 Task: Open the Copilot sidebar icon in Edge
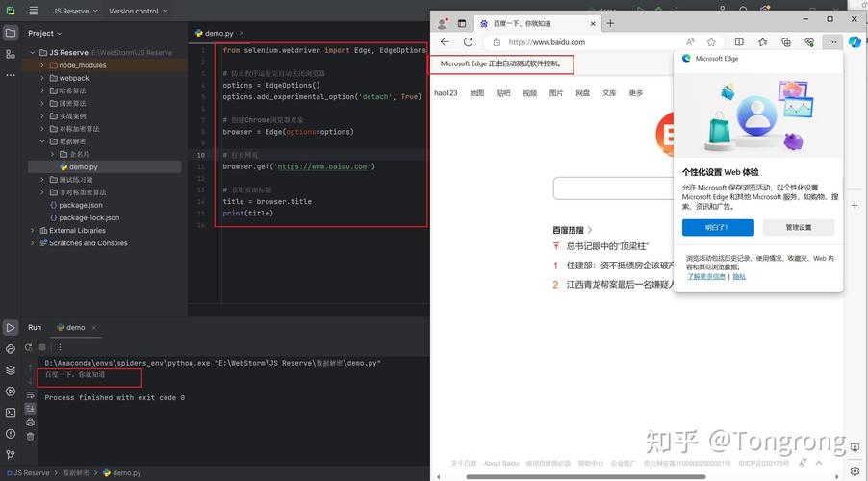(x=855, y=42)
